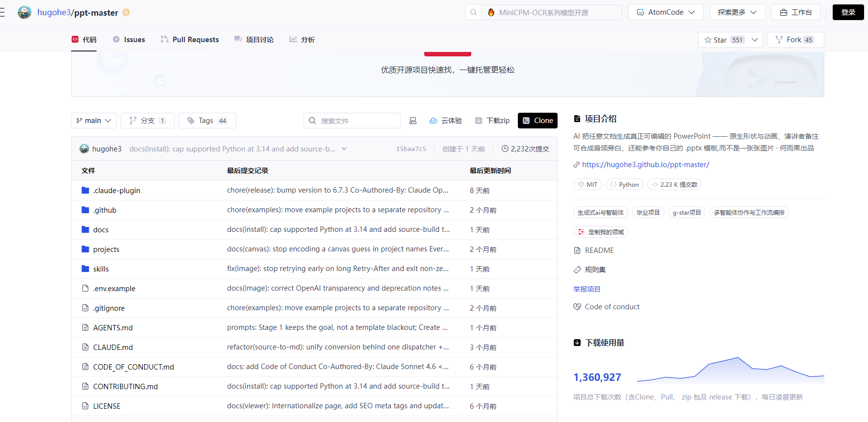Screen dimensions: 868x422
Task: Open 云体验 cloud experience
Action: point(446,121)
